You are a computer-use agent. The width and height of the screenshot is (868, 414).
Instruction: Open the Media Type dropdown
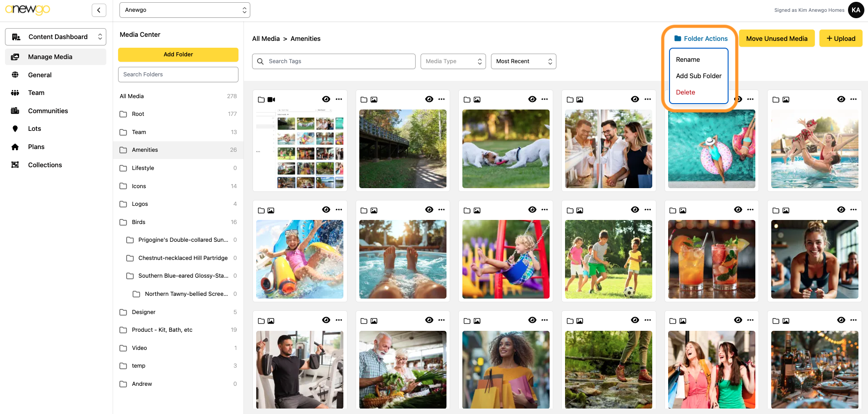pyautogui.click(x=453, y=61)
